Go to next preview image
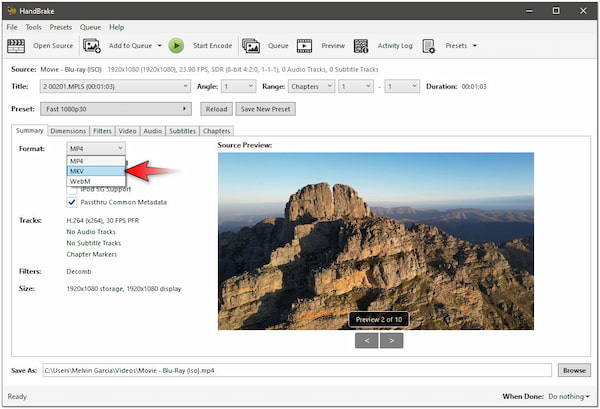Viewport: 600px width, 409px height. [x=391, y=341]
